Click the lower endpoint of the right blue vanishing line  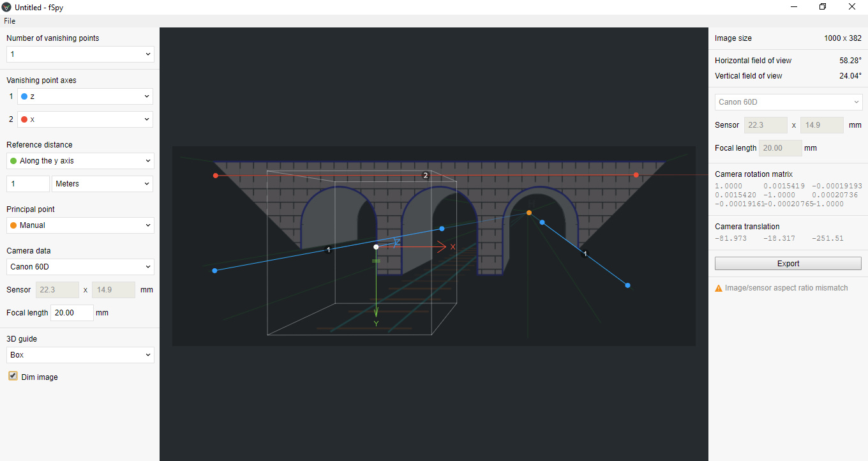coord(628,285)
